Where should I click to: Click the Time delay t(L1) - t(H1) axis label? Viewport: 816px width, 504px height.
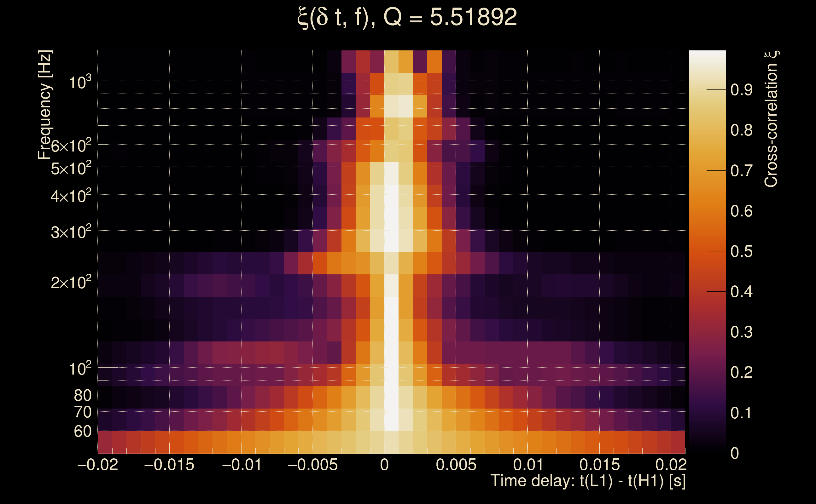[588, 481]
